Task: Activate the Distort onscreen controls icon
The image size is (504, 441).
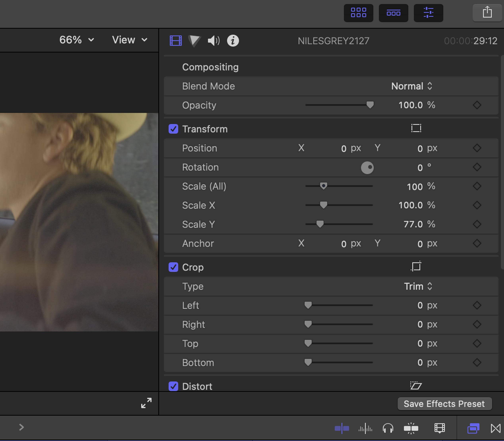Action: (416, 386)
